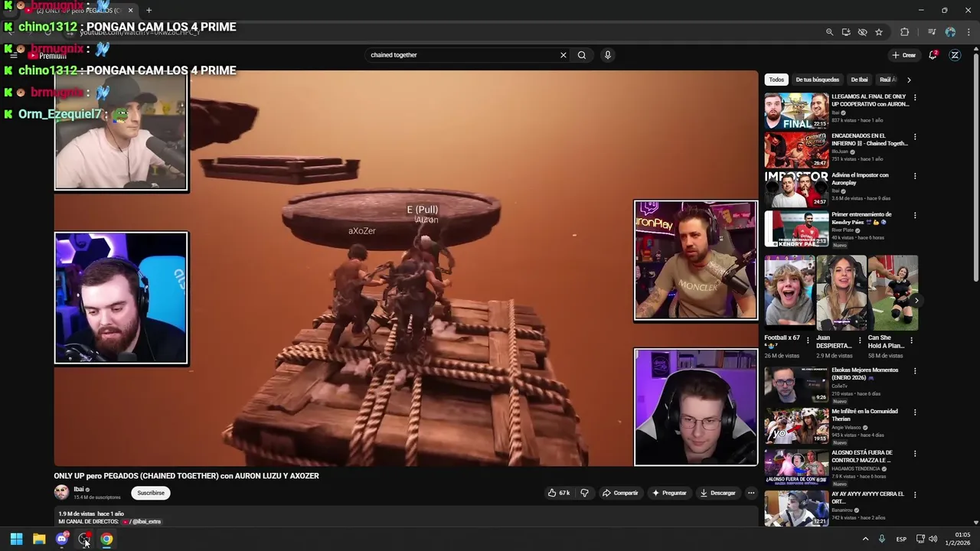Click the crossed-eye icon in address bar
This screenshot has width=980, height=551.
point(862,32)
